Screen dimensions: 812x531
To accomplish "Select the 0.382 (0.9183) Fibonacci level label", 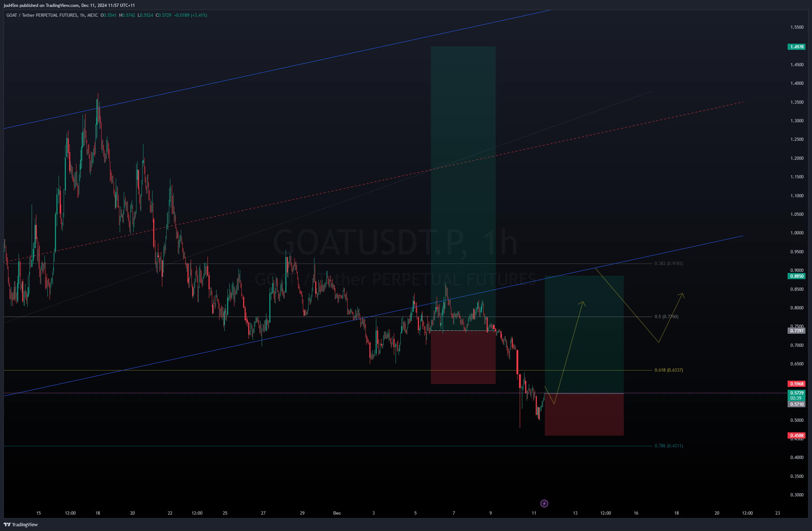I will (669, 263).
